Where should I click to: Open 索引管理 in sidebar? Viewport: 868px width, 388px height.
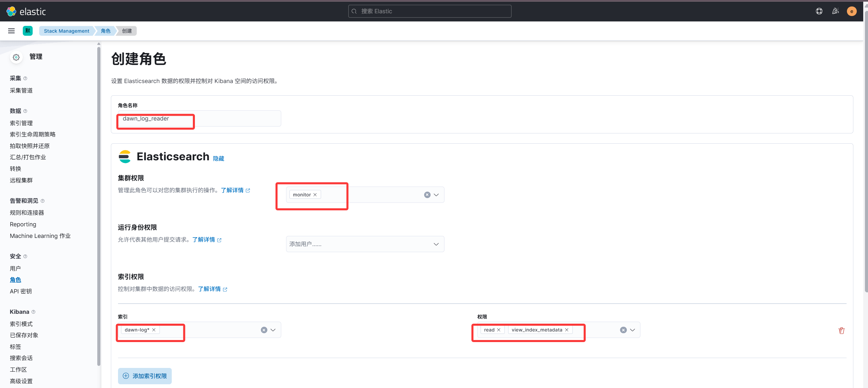click(21, 123)
